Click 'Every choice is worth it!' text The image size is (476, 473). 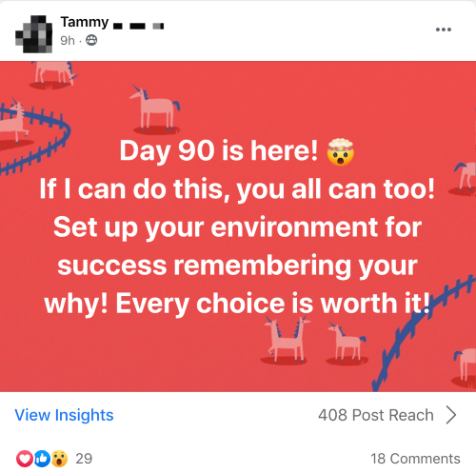(x=272, y=304)
